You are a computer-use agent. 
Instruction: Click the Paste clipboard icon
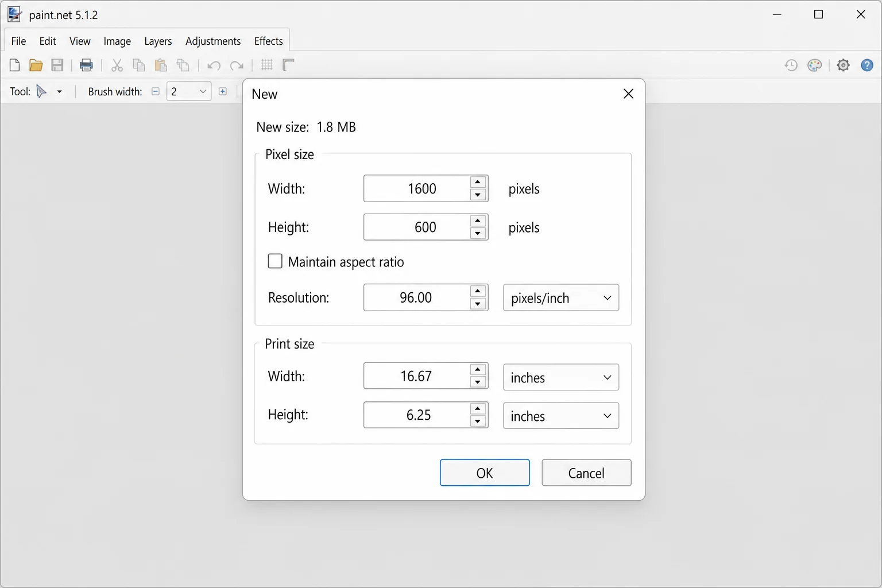tap(161, 65)
